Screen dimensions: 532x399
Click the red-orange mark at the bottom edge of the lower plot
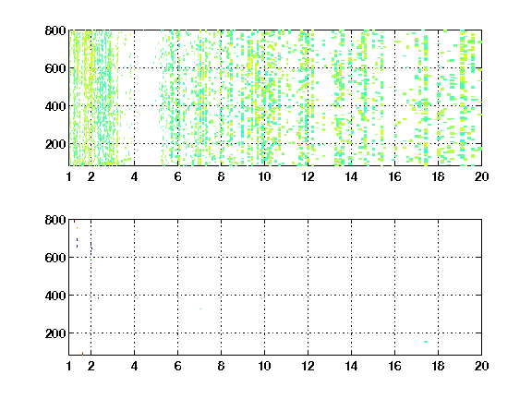point(82,353)
